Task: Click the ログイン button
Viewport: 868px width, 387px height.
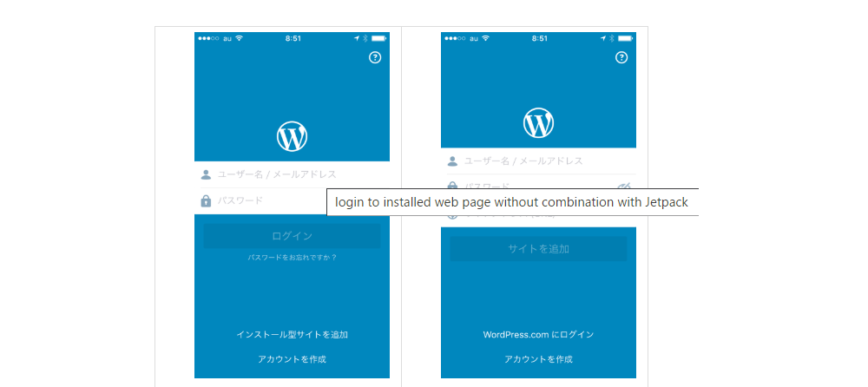Action: [x=292, y=236]
